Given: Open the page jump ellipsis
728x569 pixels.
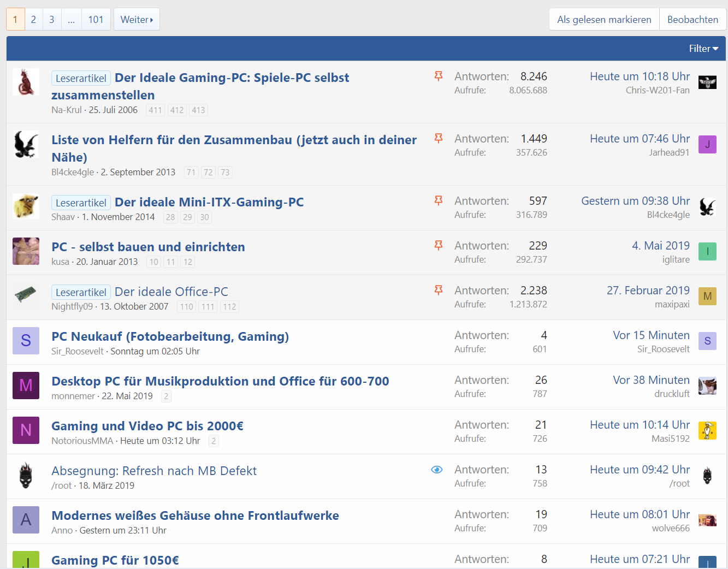Looking at the screenshot, I should 72,19.
